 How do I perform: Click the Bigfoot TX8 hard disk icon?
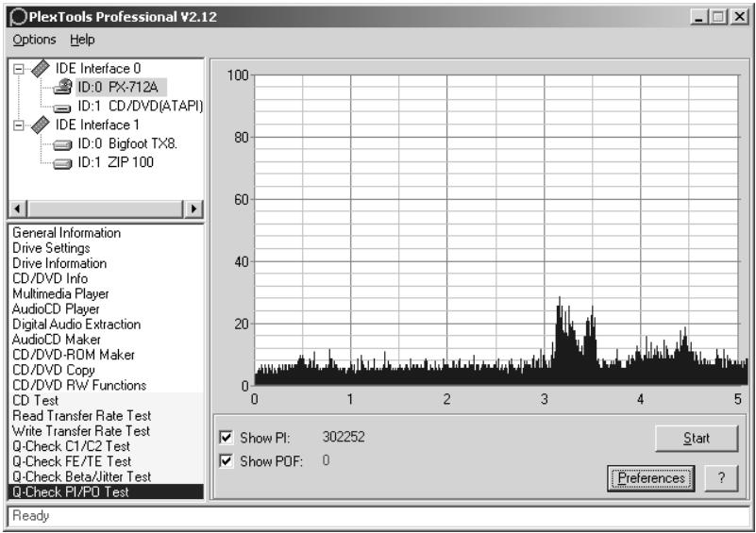[x=62, y=144]
